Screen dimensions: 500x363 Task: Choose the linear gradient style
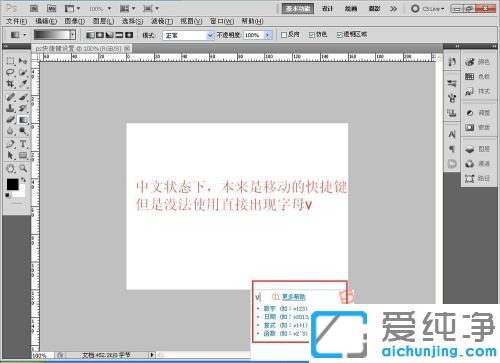tap(90, 35)
